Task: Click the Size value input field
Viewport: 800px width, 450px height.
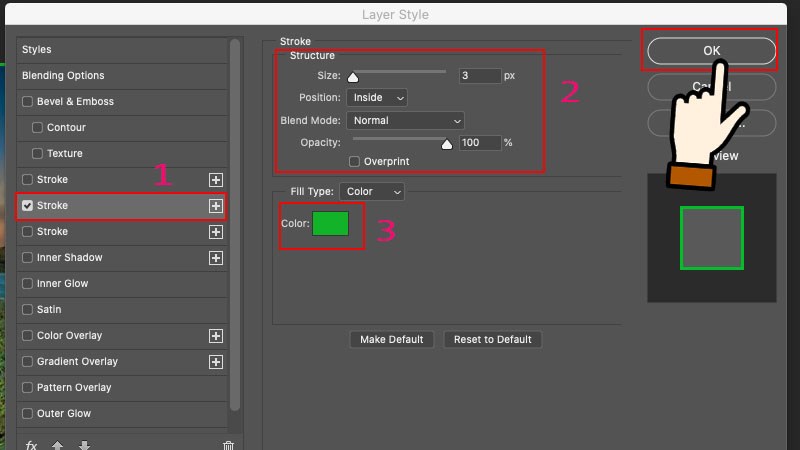Action: click(x=479, y=76)
